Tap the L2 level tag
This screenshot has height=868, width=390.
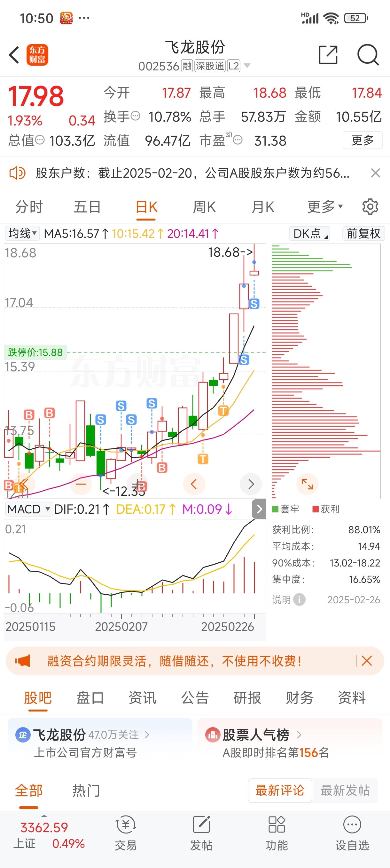[x=234, y=66]
